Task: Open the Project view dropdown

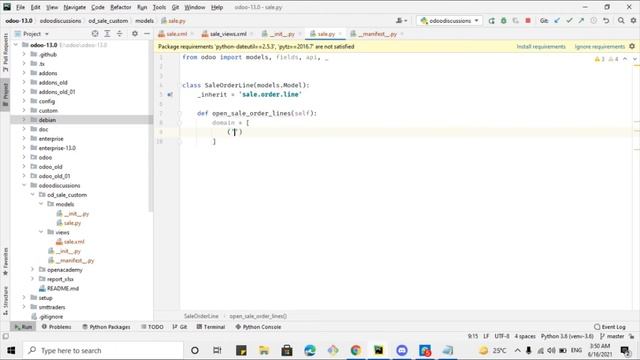Action: [x=32, y=34]
